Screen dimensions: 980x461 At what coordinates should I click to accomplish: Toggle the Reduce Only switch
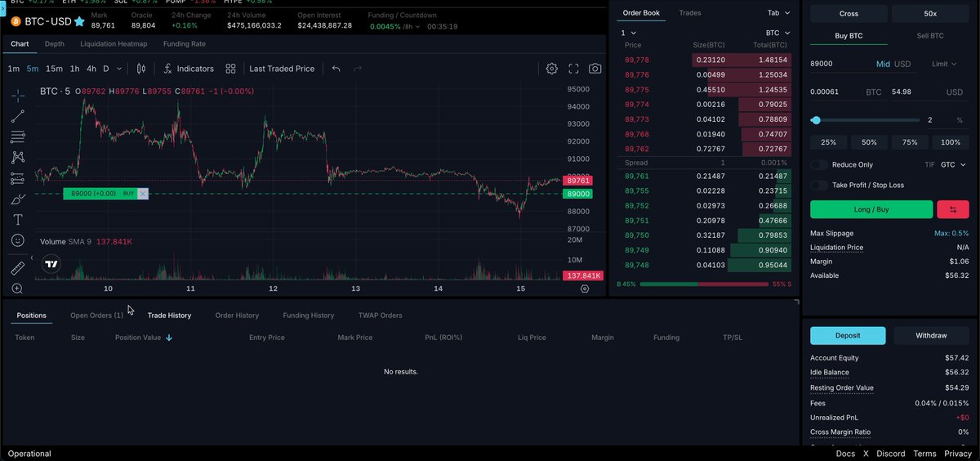click(x=819, y=165)
